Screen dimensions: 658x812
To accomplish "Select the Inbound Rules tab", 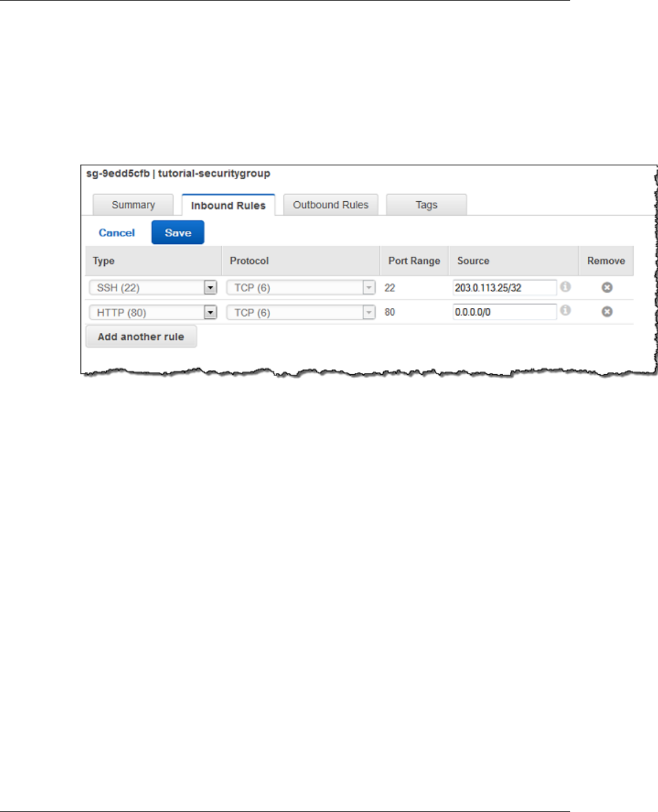I will click(228, 205).
